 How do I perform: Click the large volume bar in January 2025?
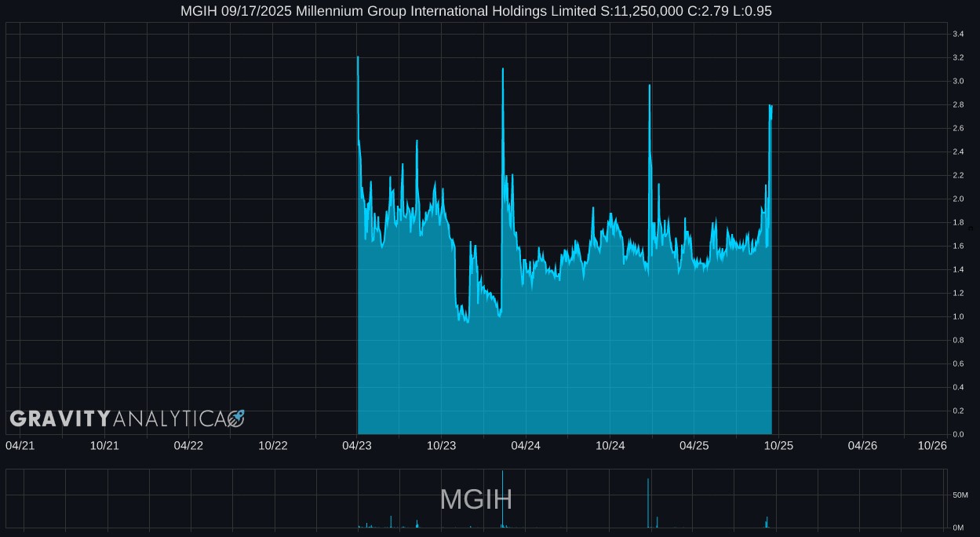[648, 503]
